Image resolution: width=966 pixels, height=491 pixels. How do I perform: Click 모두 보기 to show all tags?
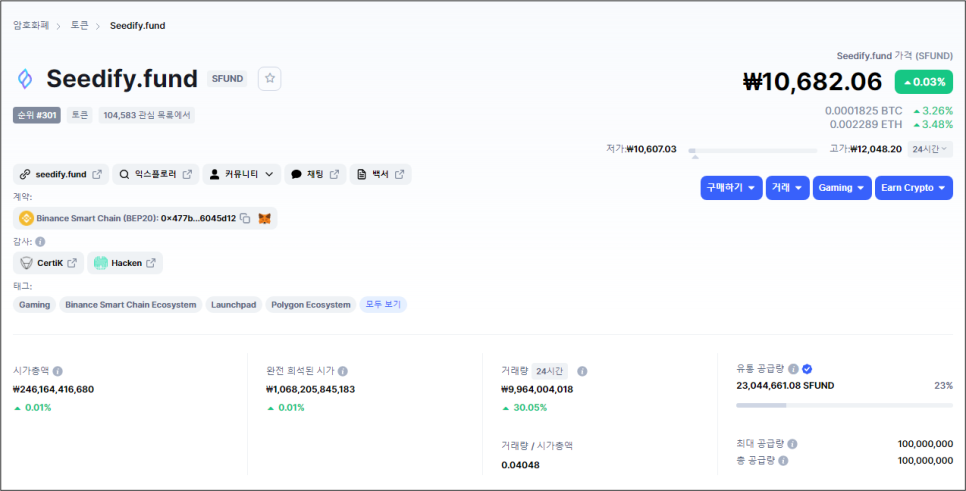(383, 305)
